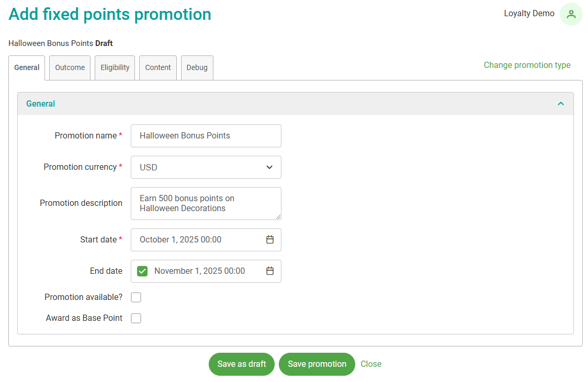Image resolution: width=588 pixels, height=382 pixels.
Task: Click the Promotion description text area
Action: pos(206,203)
